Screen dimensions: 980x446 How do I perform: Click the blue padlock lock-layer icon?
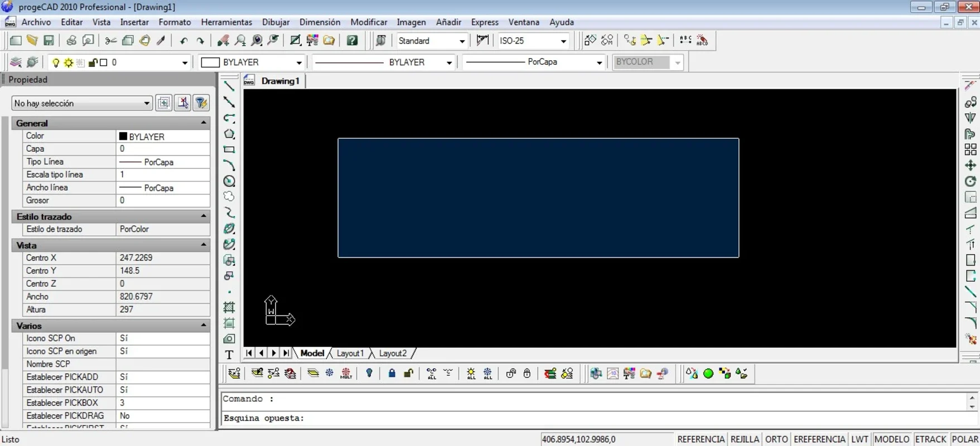392,374
